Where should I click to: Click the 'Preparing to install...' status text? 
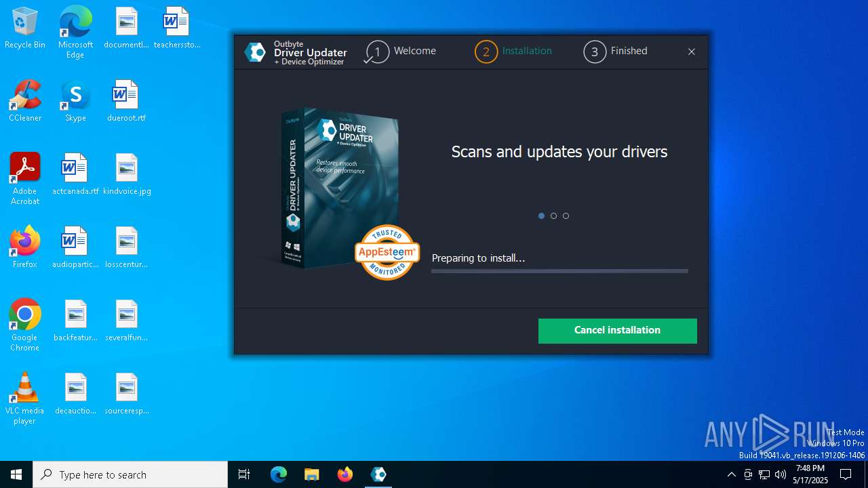click(x=478, y=258)
